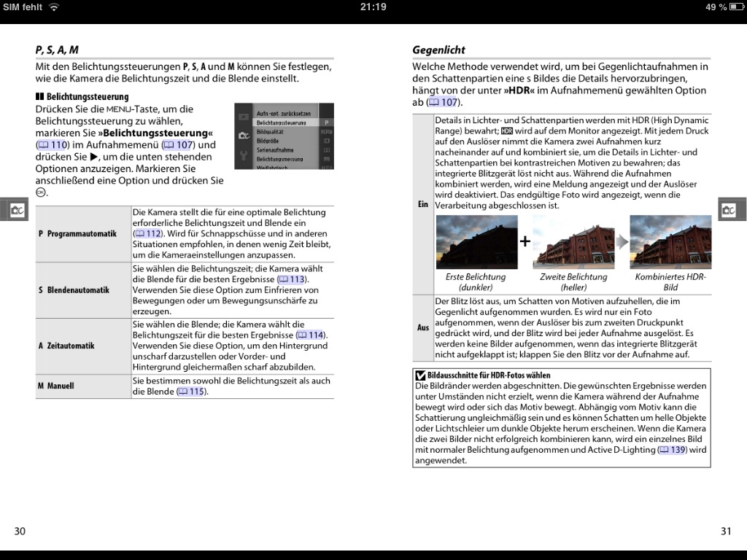Follow page 139 link for Active D-Lighting

coord(672,450)
